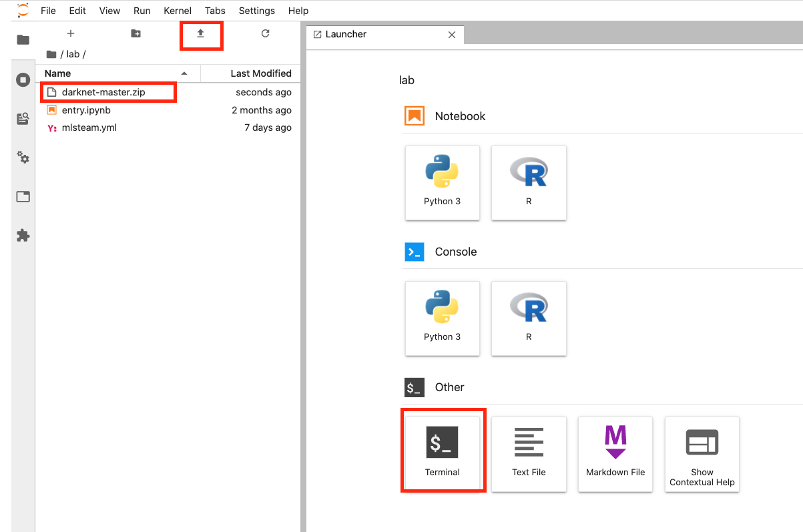Click the New Launcher plus icon
Image resolution: width=803 pixels, height=532 pixels.
[71, 33]
